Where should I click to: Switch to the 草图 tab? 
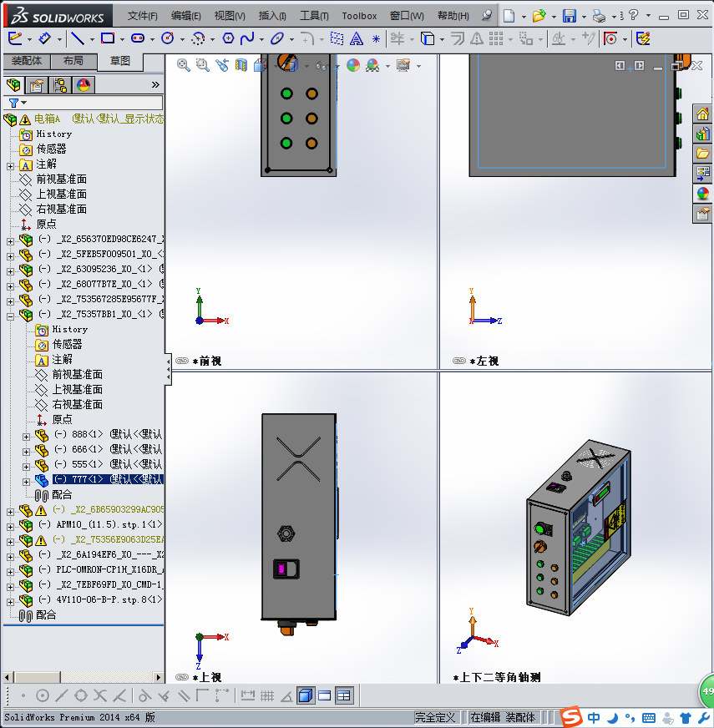(x=120, y=61)
